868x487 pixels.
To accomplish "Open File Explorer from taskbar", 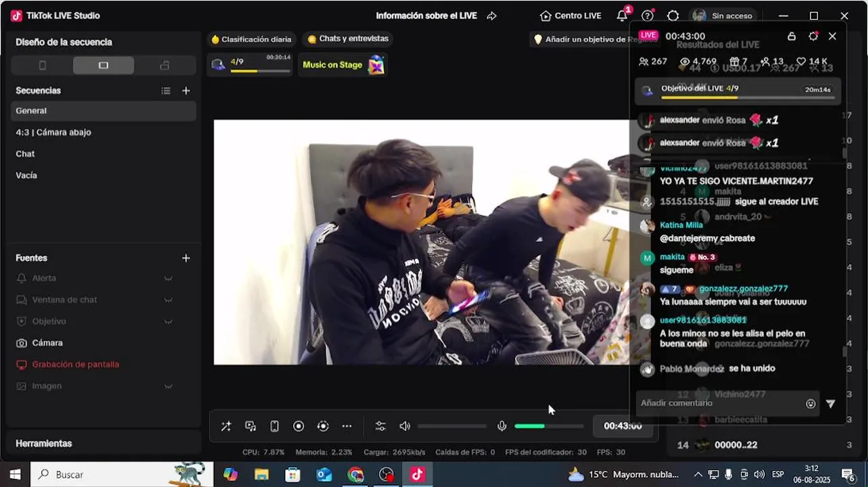I will click(x=262, y=475).
